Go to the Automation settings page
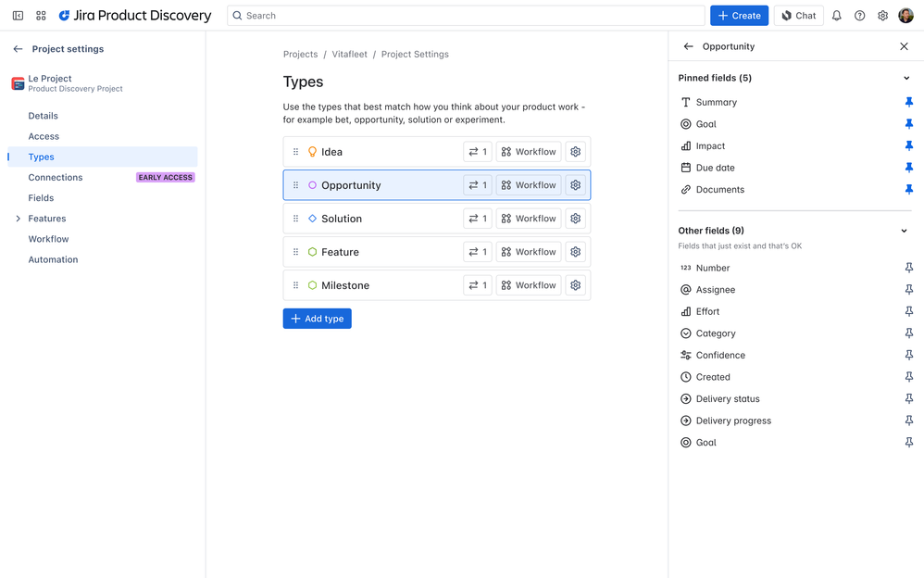Viewport: 924px width, 578px height. pos(53,259)
